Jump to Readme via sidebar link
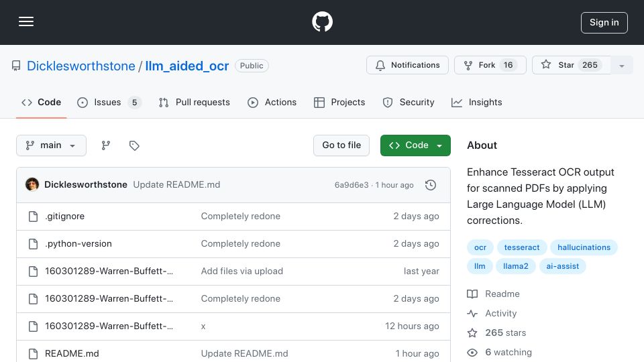This screenshot has height=362, width=644. pos(494,294)
